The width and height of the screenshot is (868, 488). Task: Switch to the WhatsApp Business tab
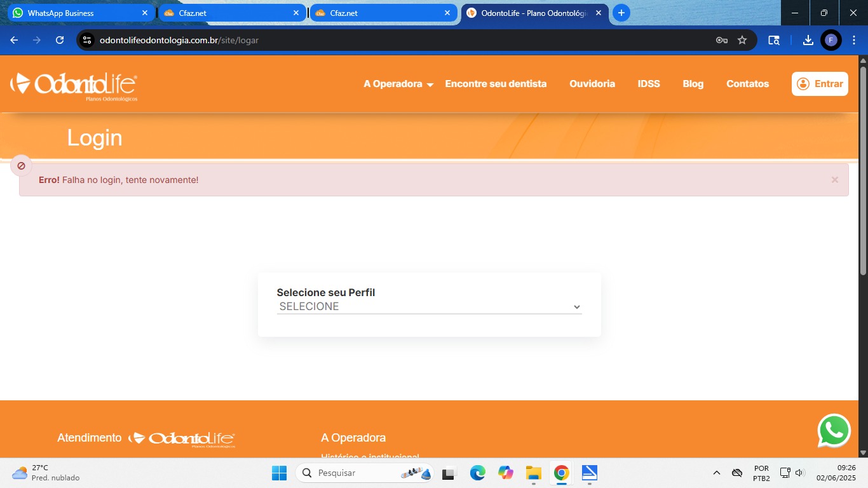pos(81,13)
